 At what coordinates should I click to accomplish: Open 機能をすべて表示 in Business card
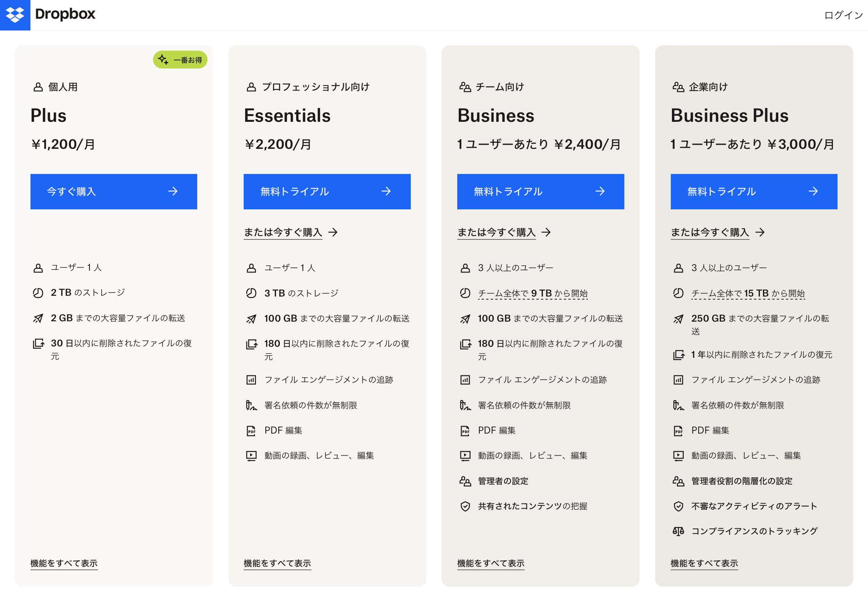491,563
